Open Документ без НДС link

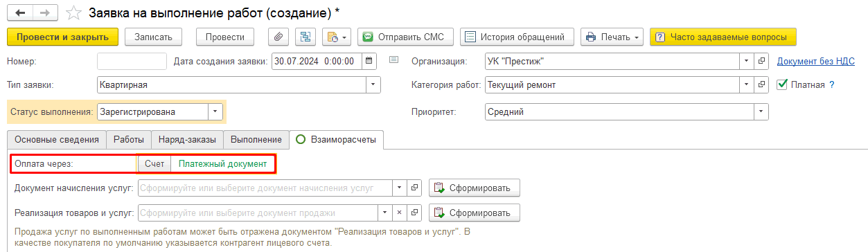(x=816, y=61)
